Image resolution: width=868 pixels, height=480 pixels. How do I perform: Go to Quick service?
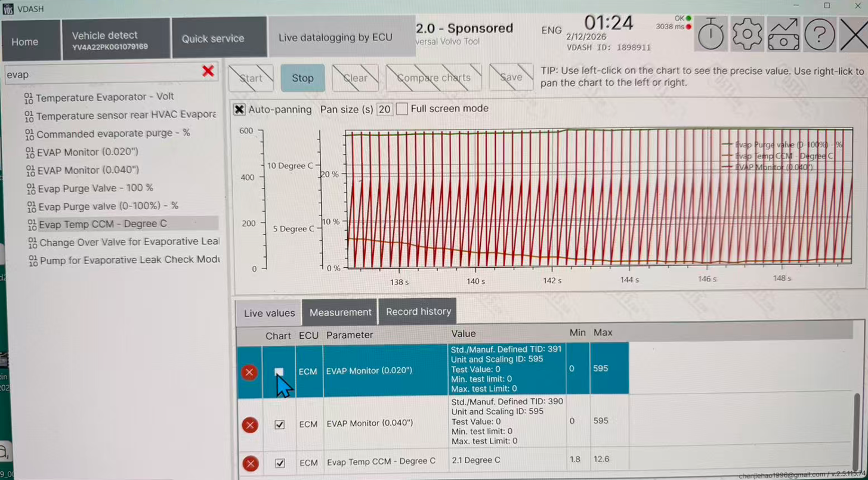click(213, 39)
